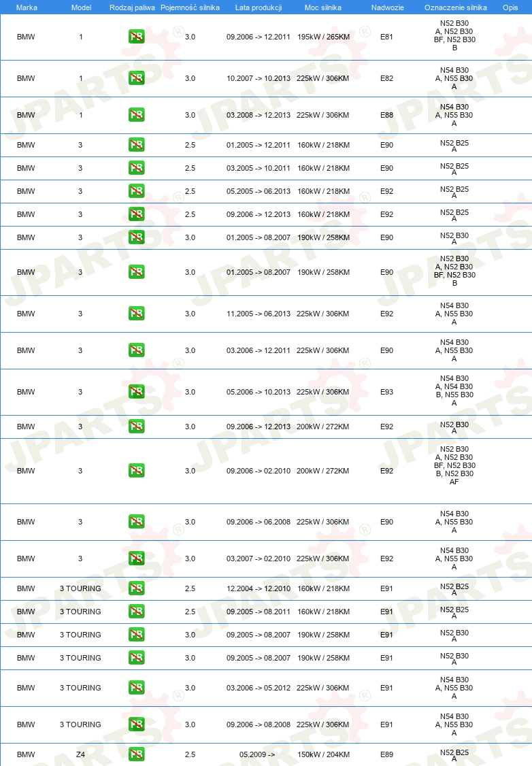Click fuel icon for row dated 11.2005 -> 06.2013

(136, 314)
